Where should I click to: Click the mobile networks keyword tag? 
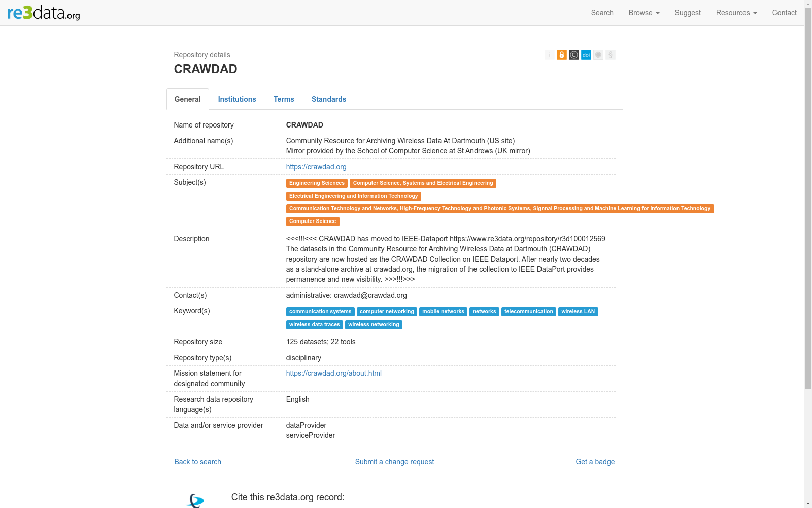(x=444, y=312)
